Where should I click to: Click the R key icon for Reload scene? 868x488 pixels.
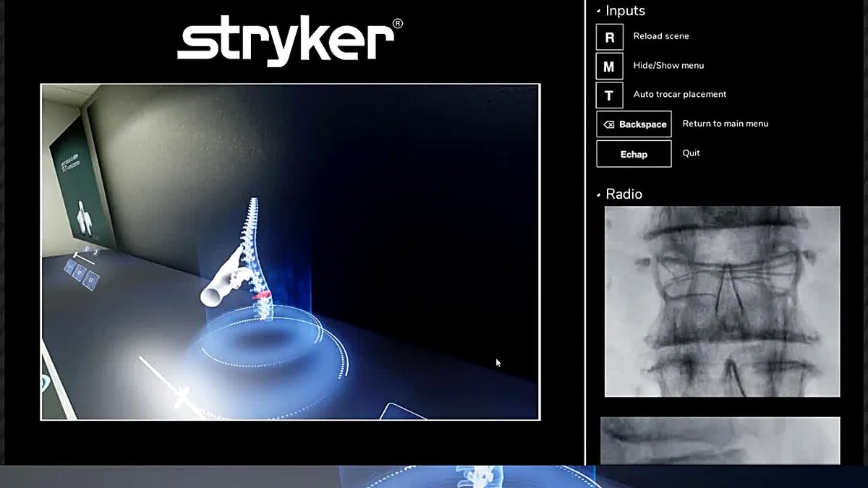click(609, 36)
